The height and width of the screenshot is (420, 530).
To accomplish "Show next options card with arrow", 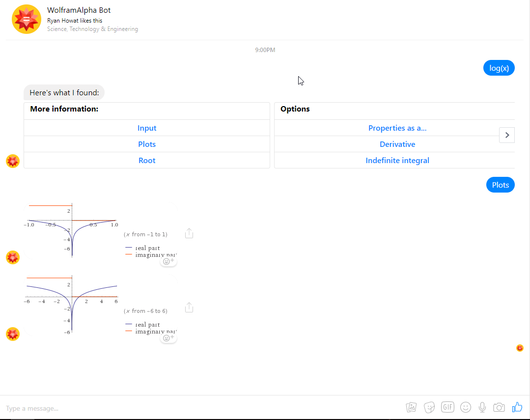I will point(507,135).
